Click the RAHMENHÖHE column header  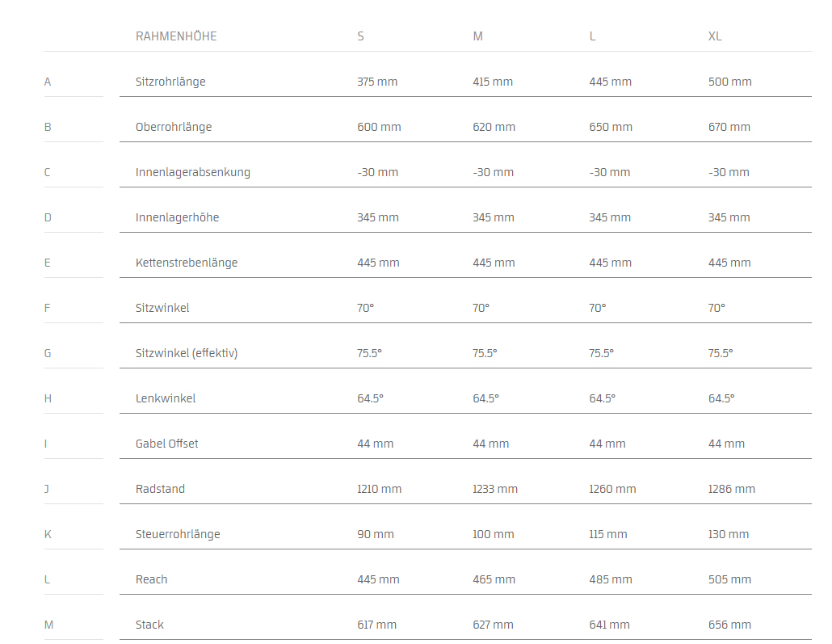pos(176,36)
